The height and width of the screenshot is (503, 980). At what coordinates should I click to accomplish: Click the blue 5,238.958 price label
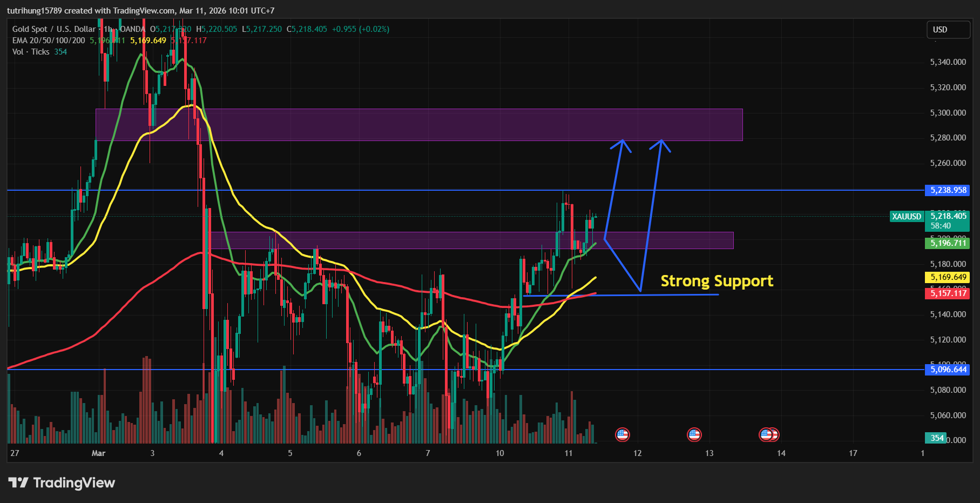(948, 190)
